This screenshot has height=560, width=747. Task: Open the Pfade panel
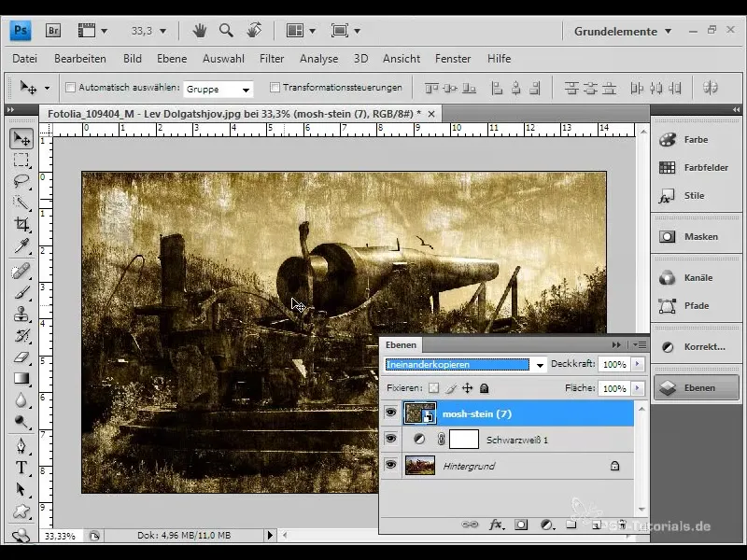coord(696,306)
